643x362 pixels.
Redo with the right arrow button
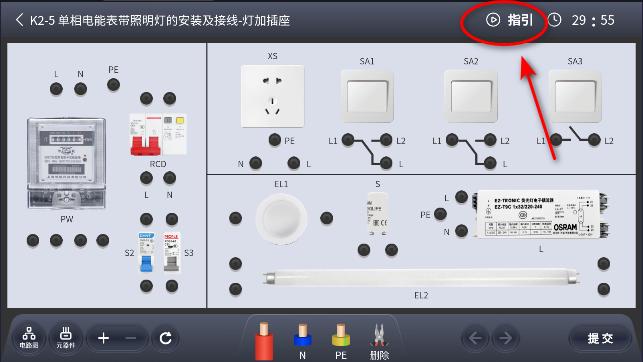506,338
